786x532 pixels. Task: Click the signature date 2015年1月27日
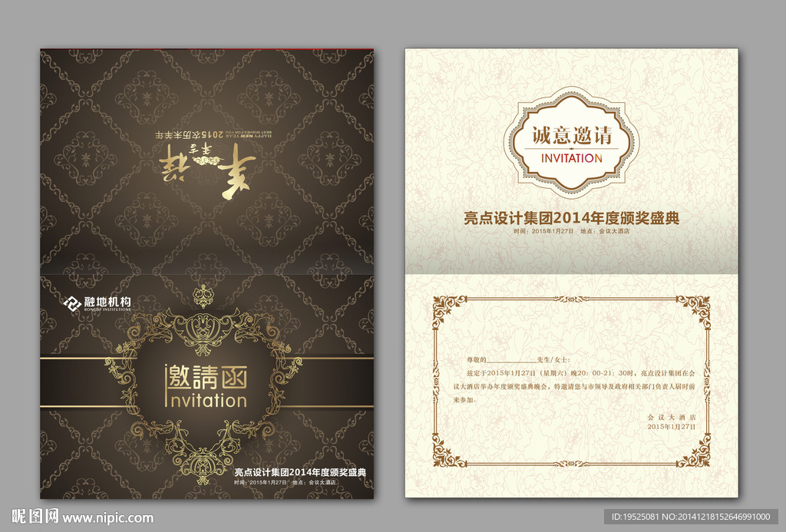click(671, 427)
